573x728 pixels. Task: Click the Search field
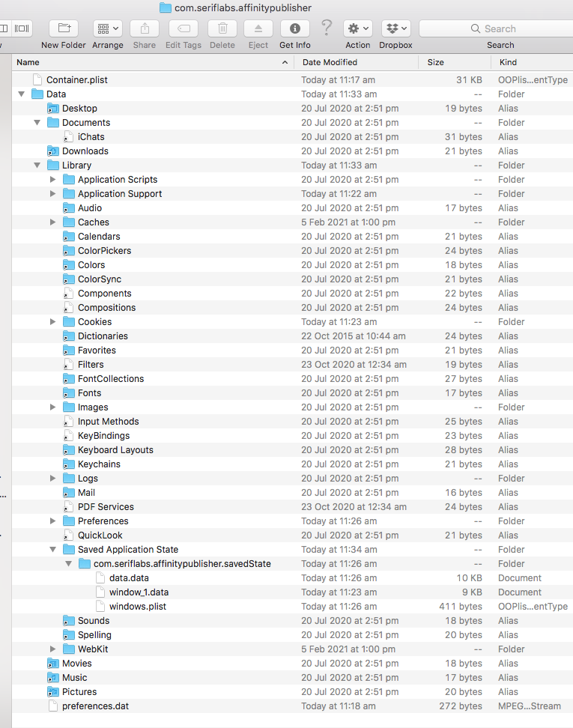tap(496, 28)
